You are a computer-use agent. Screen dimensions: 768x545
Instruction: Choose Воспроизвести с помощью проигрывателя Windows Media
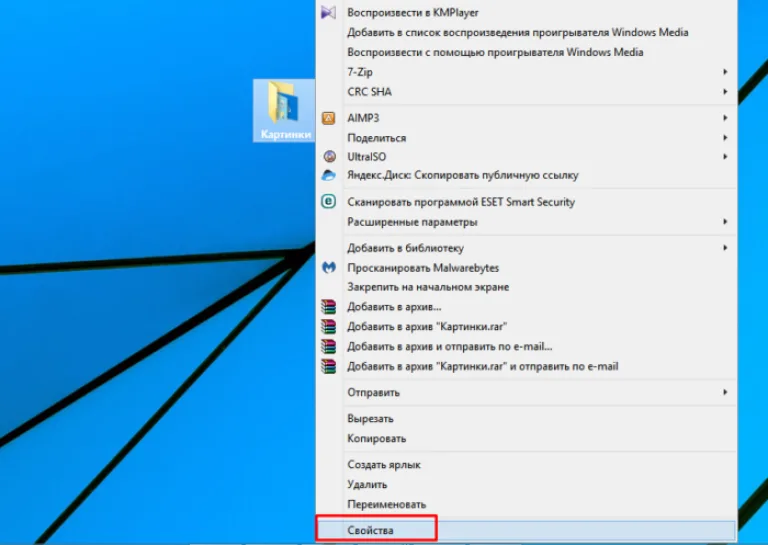526,52
